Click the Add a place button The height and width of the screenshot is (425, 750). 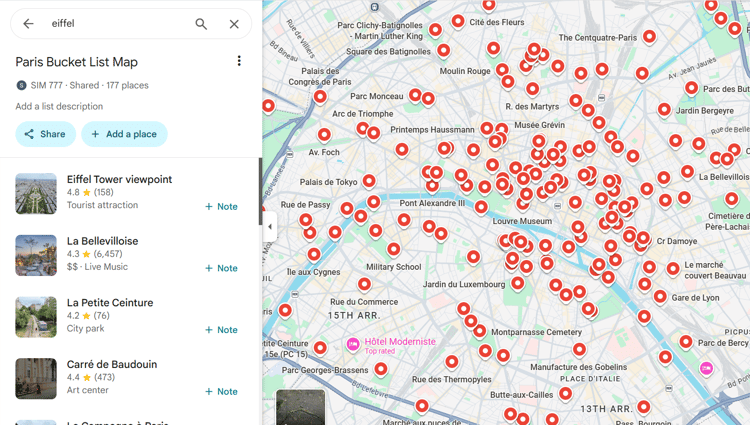coord(124,134)
